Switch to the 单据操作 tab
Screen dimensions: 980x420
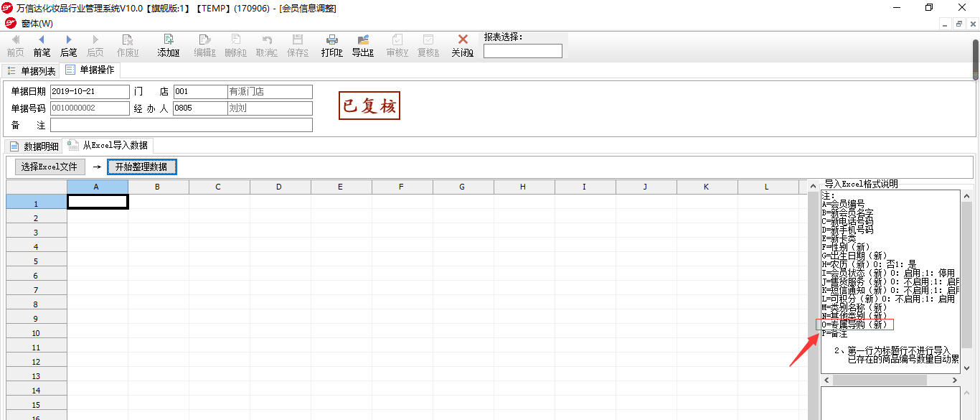point(90,70)
